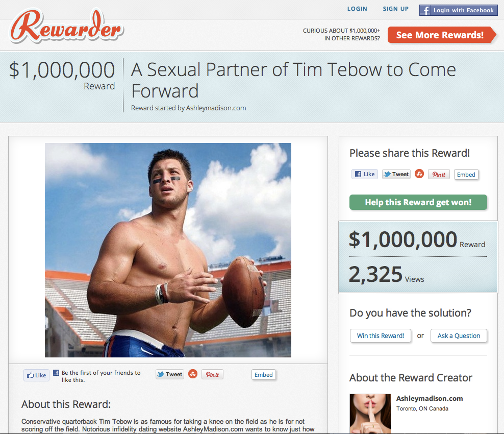Screen dimensions: 504x434
Task: Click the Win this Reward! button
Action: pyautogui.click(x=381, y=336)
